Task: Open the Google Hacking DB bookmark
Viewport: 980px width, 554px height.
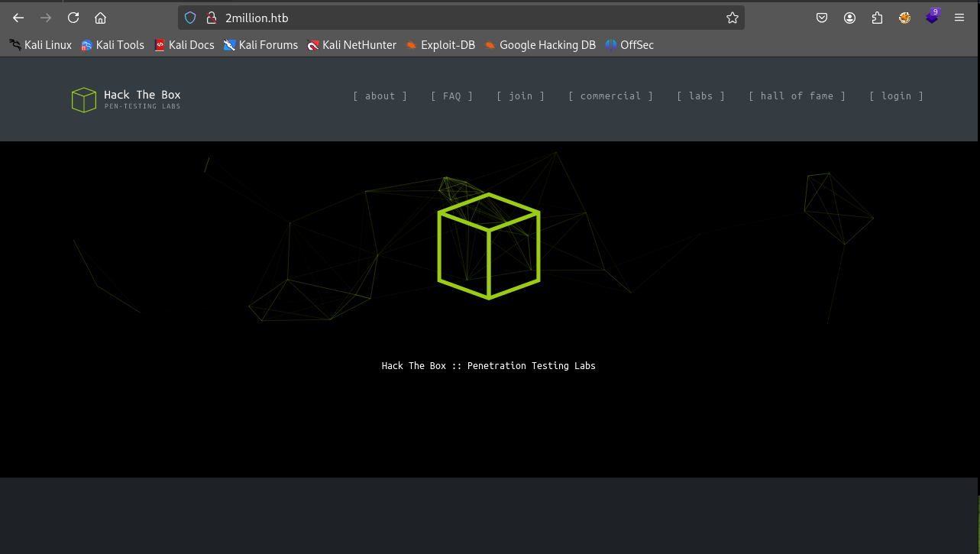Action: (540, 45)
